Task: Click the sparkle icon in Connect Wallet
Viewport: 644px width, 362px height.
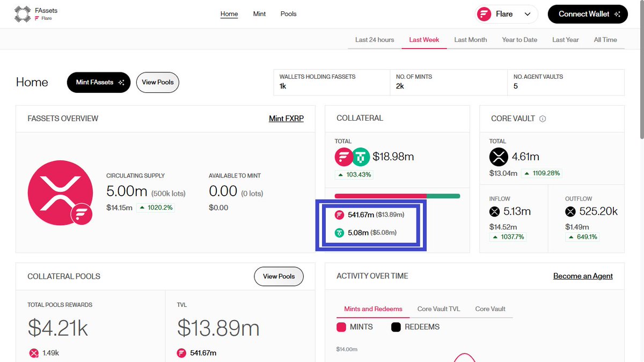Action: click(617, 14)
